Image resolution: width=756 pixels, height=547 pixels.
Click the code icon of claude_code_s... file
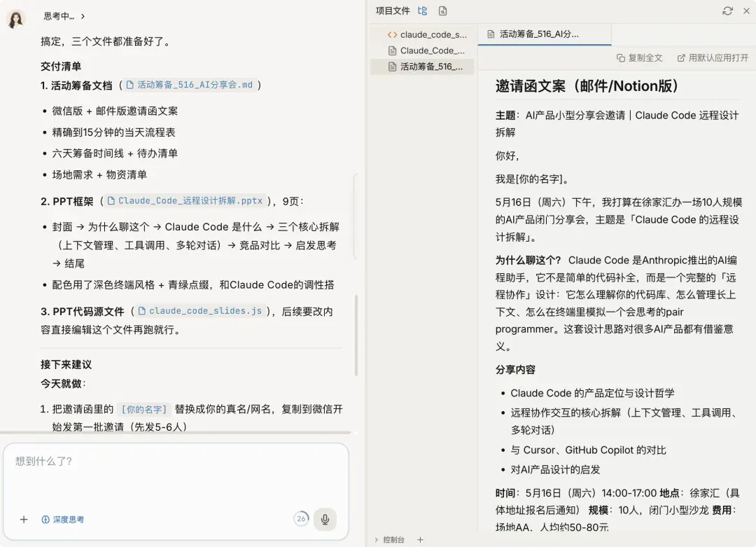click(x=393, y=35)
